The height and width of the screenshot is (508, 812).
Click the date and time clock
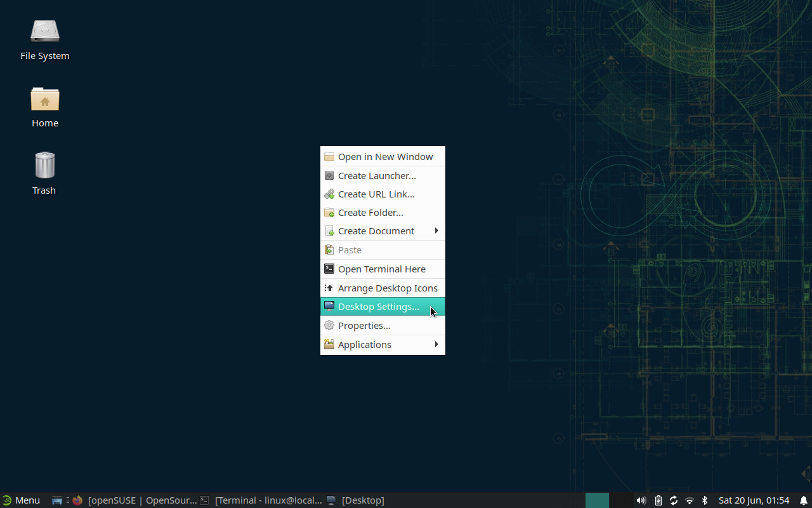754,500
